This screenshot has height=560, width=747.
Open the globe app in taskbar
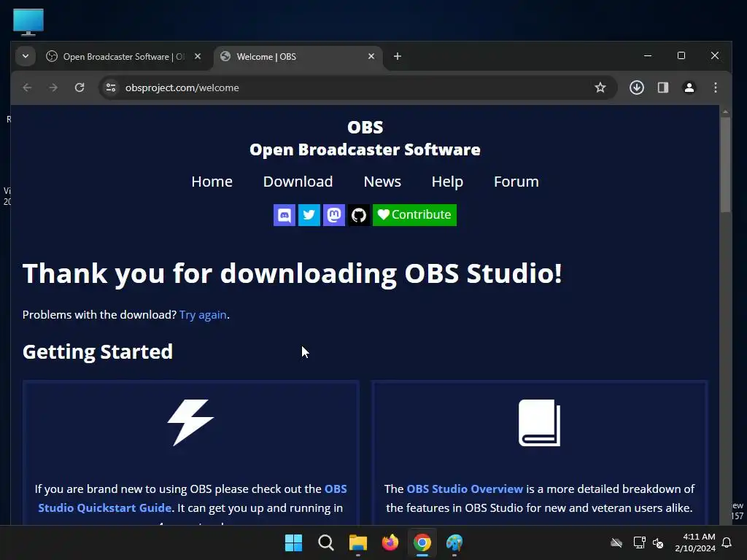(454, 542)
